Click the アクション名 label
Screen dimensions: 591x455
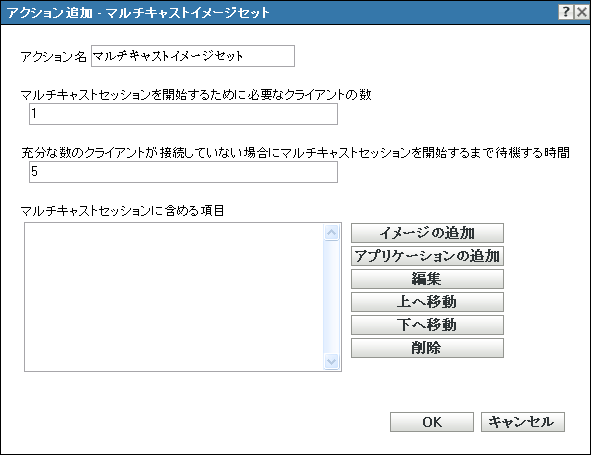point(54,57)
